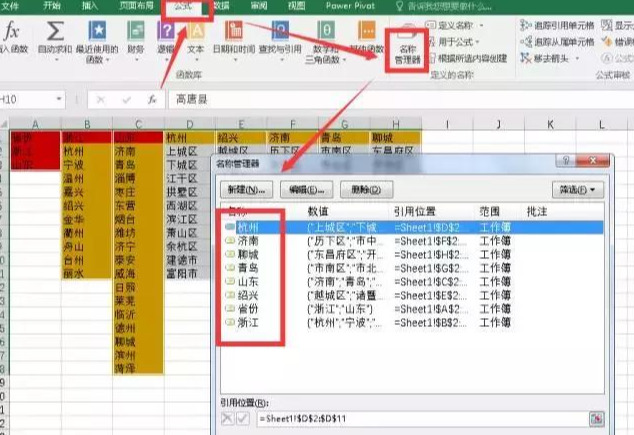Image resolution: width=634 pixels, height=435 pixels.
Task: Click Trace Dependents (追踪从属单元格)
Action: coord(557,42)
